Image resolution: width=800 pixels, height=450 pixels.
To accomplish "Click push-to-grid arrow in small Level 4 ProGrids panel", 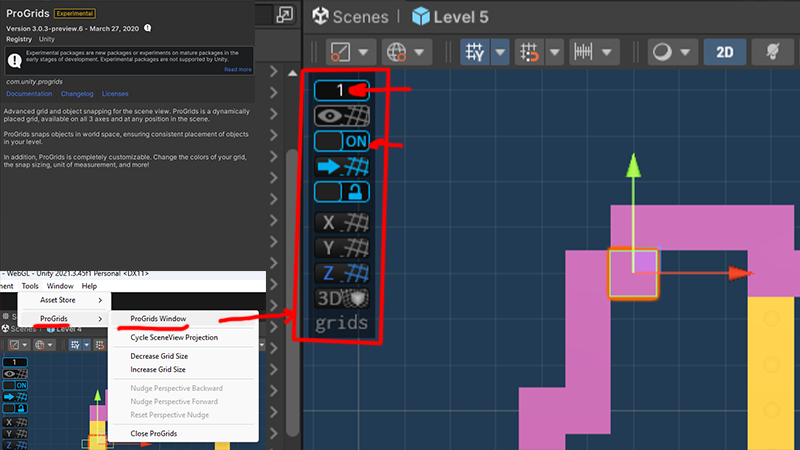I will coord(15,397).
